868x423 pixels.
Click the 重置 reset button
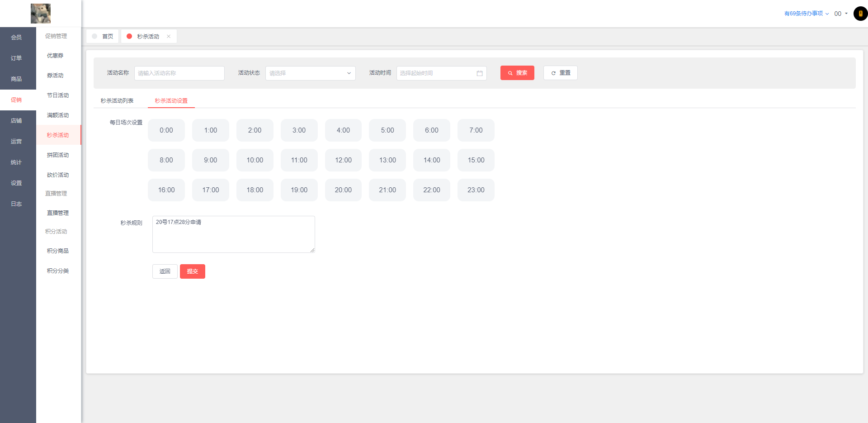561,73
